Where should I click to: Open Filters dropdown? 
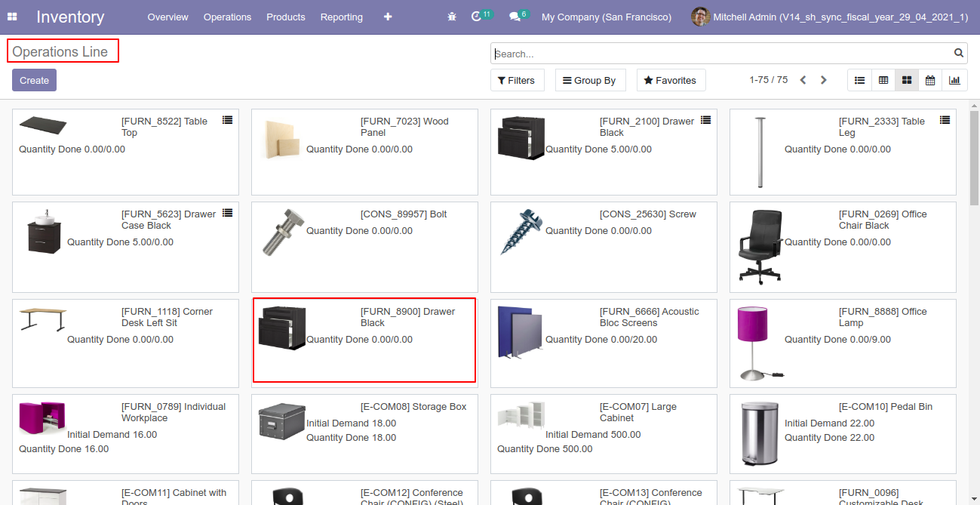coord(518,80)
